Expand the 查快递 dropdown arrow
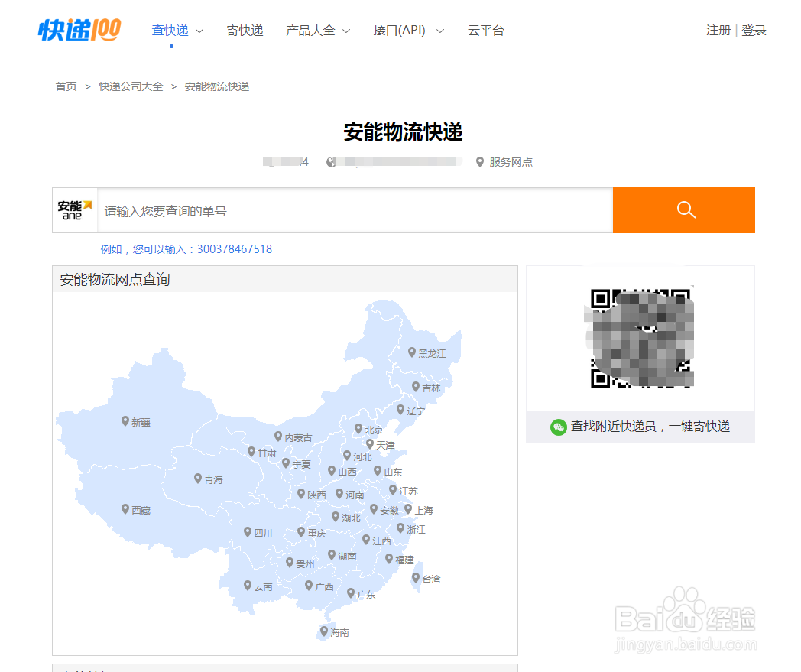The width and height of the screenshot is (801, 672). (x=199, y=31)
